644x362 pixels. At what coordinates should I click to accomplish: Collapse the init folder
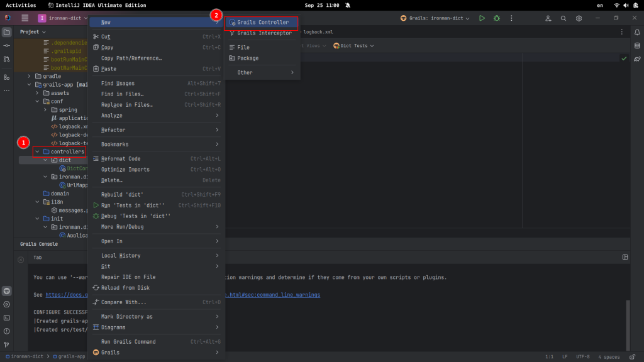(x=37, y=219)
